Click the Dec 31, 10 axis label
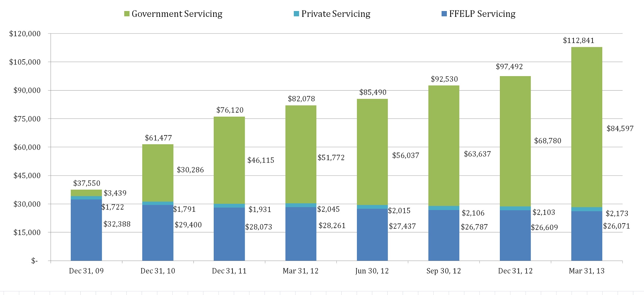Viewport: 644px width, 295px height. tap(158, 271)
